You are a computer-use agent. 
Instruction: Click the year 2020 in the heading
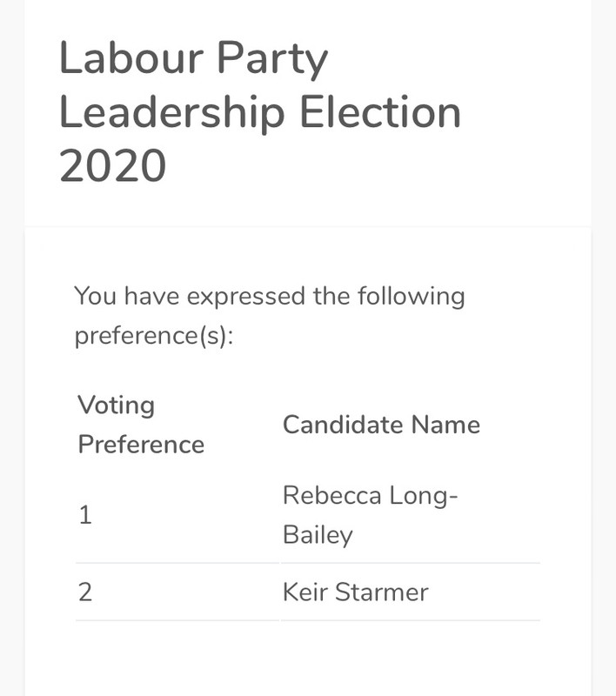(112, 166)
